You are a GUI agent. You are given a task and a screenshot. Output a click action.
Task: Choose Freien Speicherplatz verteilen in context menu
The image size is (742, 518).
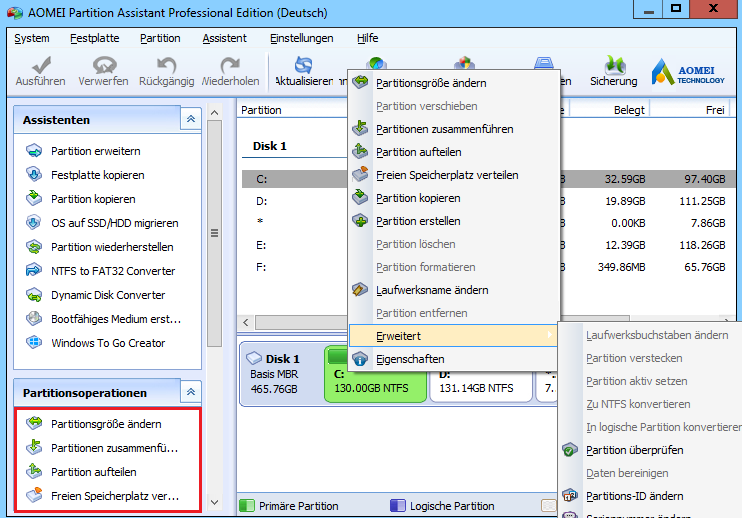tap(454, 175)
